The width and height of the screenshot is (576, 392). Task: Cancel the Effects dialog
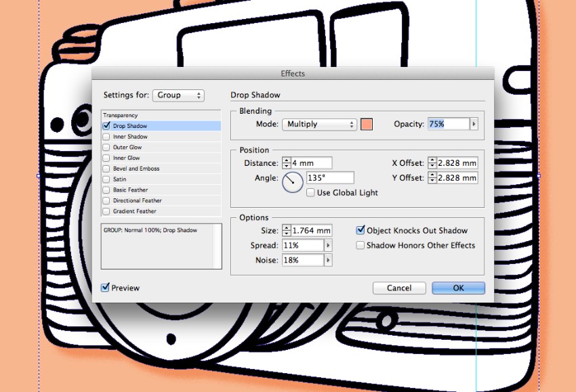point(399,288)
